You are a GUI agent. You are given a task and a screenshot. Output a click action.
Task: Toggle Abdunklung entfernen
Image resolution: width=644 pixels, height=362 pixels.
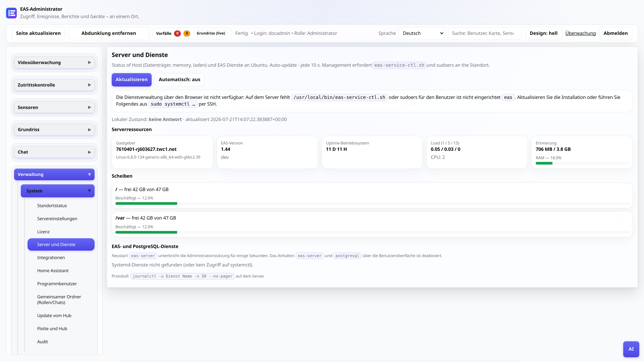(x=109, y=33)
